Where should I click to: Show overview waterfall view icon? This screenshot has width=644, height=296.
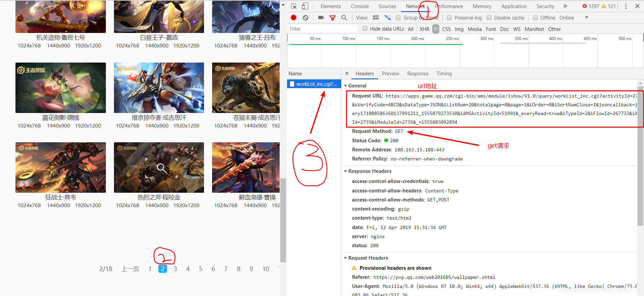(x=388, y=17)
